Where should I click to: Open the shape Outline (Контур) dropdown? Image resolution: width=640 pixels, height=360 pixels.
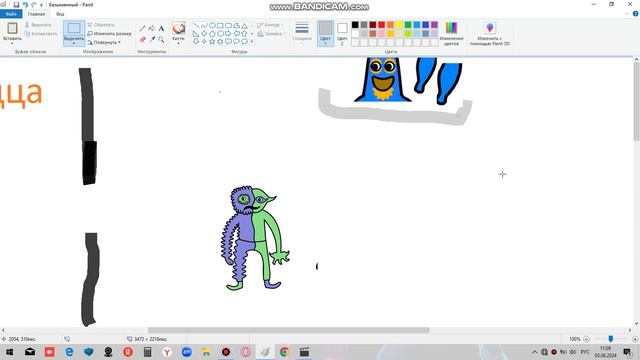coord(271,25)
